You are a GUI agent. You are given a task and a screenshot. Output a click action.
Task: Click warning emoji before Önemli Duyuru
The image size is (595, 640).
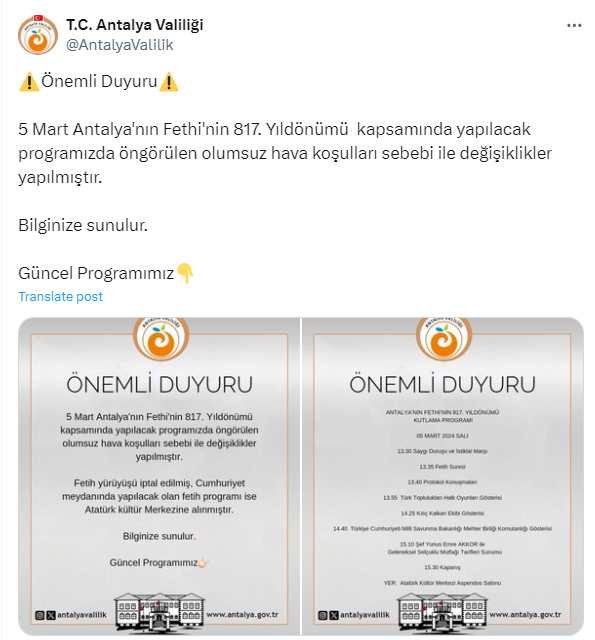[x=29, y=82]
